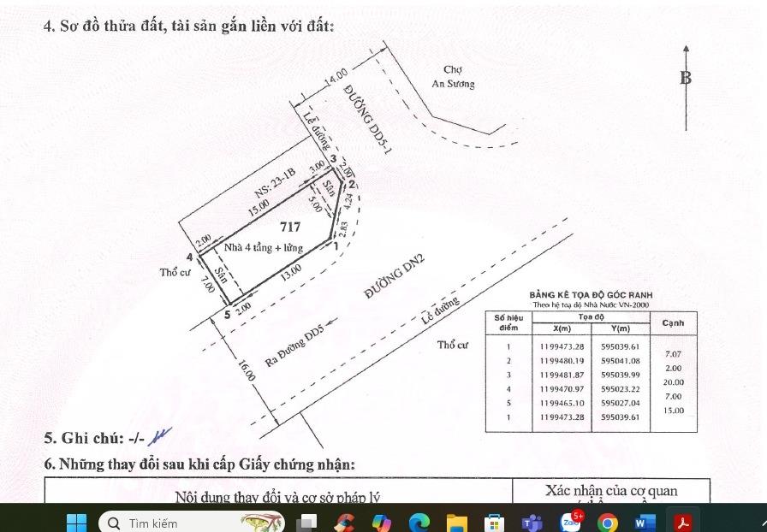
Task: Click the "BẢNG KÊ TỌA ĐỘ GÓC RANH" table title
Action: [x=591, y=294]
